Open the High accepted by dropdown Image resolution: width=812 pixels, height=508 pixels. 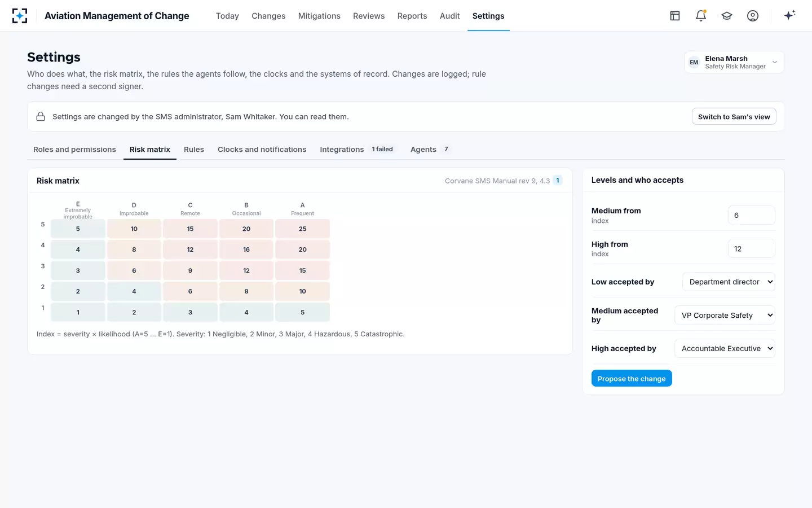(725, 348)
